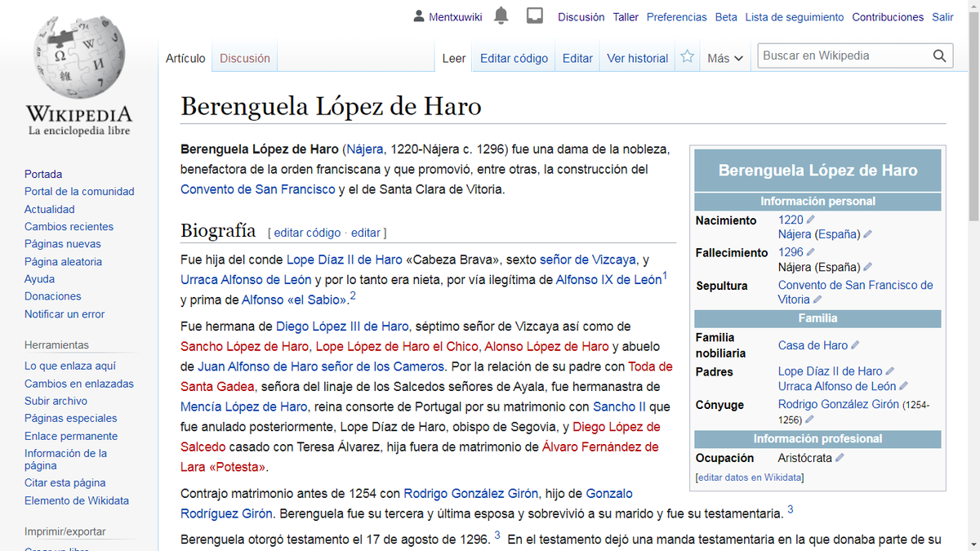
Task: Open the notifications bell icon
Action: click(x=501, y=16)
